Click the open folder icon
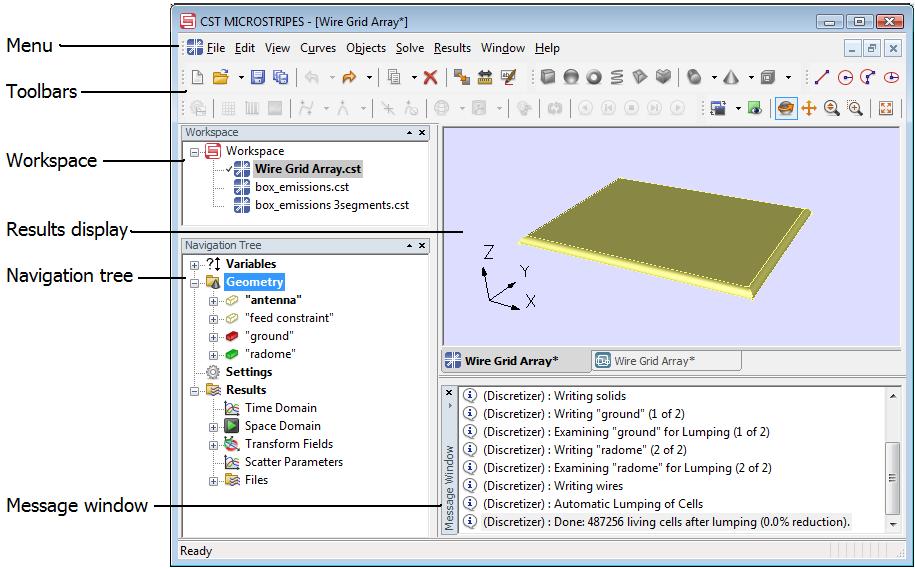 click(x=221, y=77)
